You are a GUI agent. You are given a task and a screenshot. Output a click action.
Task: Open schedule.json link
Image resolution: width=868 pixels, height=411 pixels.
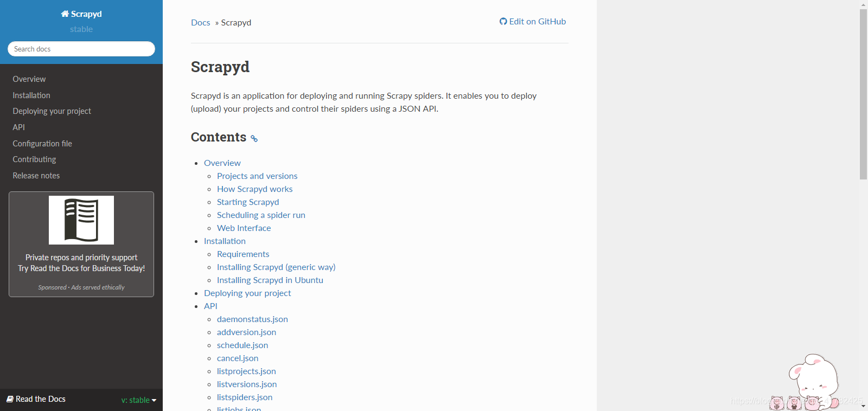242,345
